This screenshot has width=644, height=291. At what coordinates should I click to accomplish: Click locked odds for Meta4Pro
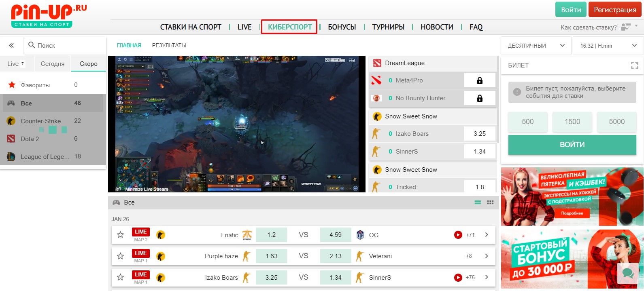(480, 80)
